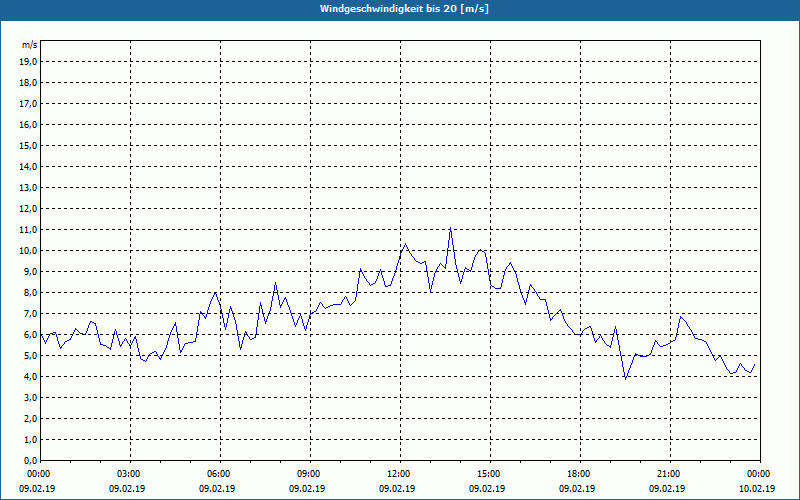Viewport: 800px width, 500px height.
Task: Click the 4,0 y-axis label
Action: 31,377
